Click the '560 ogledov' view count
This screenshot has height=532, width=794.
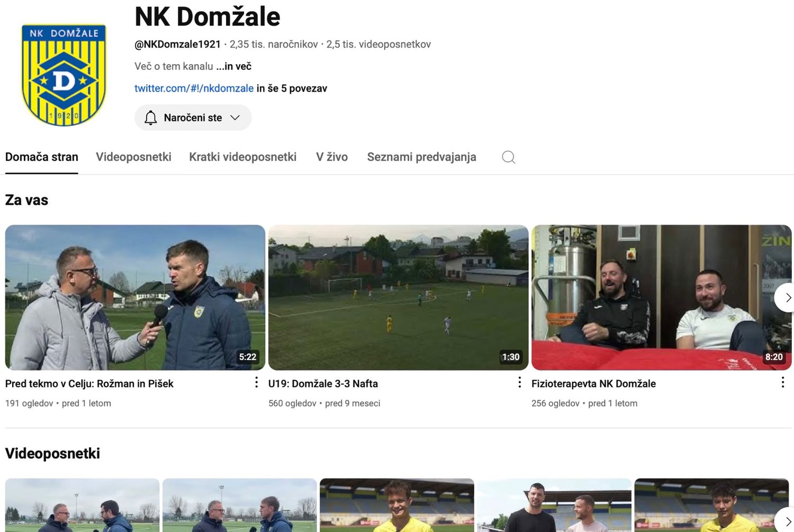pyautogui.click(x=292, y=403)
